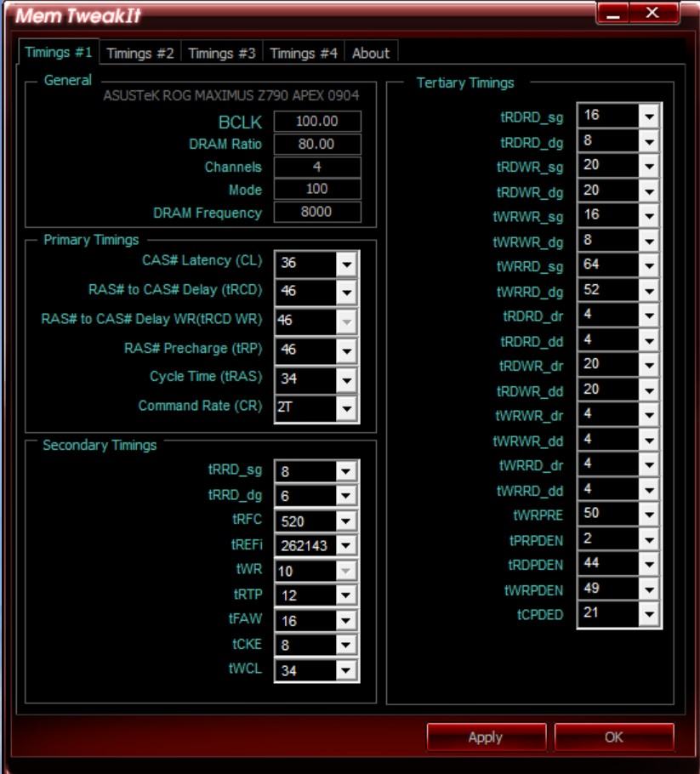
Task: Open the tWRRD_dd dropdown
Action: 649,491
